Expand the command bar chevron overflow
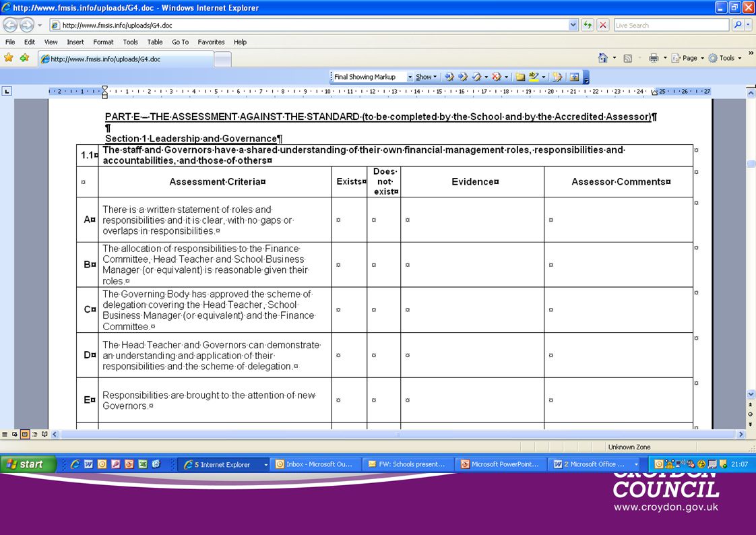Viewport: 756px width, 535px height. (751, 53)
